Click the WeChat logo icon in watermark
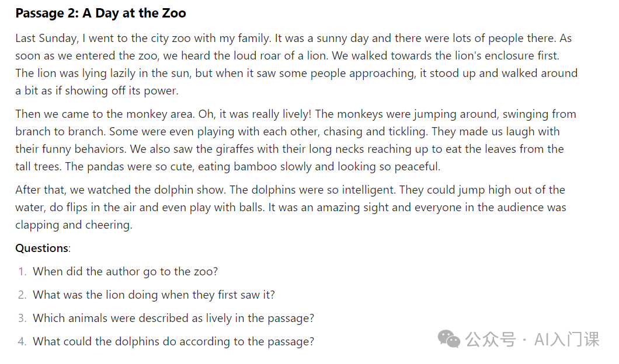 [449, 339]
